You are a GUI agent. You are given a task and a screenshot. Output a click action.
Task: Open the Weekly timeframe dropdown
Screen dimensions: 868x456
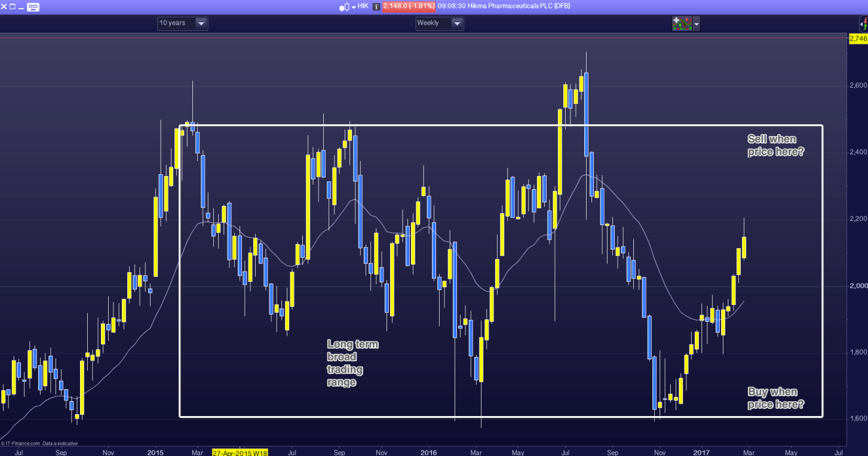point(457,23)
